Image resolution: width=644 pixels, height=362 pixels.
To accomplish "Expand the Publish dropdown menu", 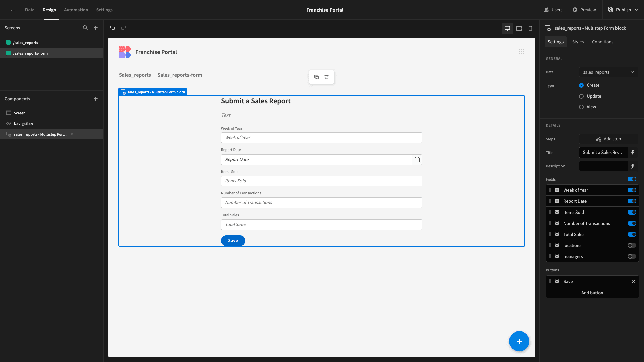I will 636,10.
